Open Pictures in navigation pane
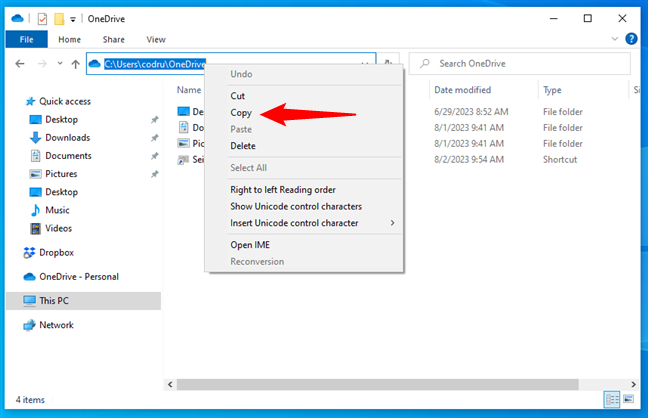Screen dimensions: 648x418 61,174
